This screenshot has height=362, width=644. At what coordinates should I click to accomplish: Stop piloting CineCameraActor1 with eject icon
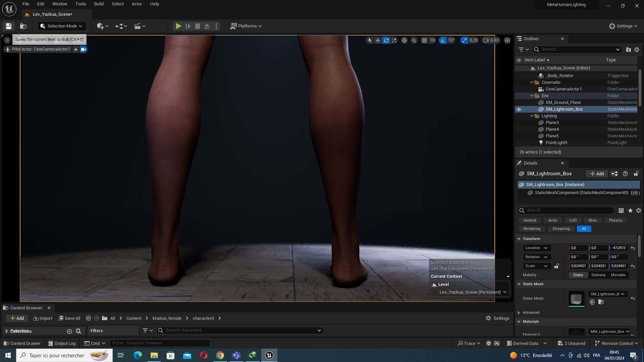point(76,49)
